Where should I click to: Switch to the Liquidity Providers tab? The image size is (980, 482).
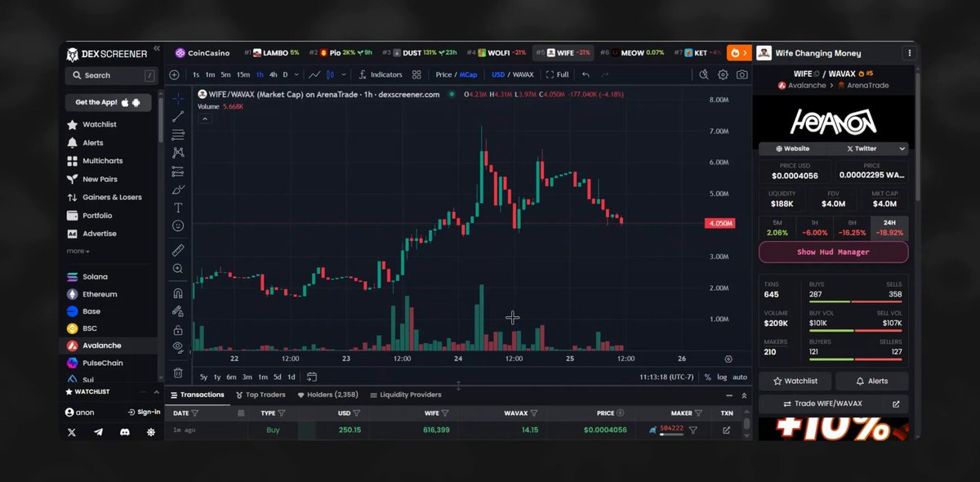coord(405,395)
